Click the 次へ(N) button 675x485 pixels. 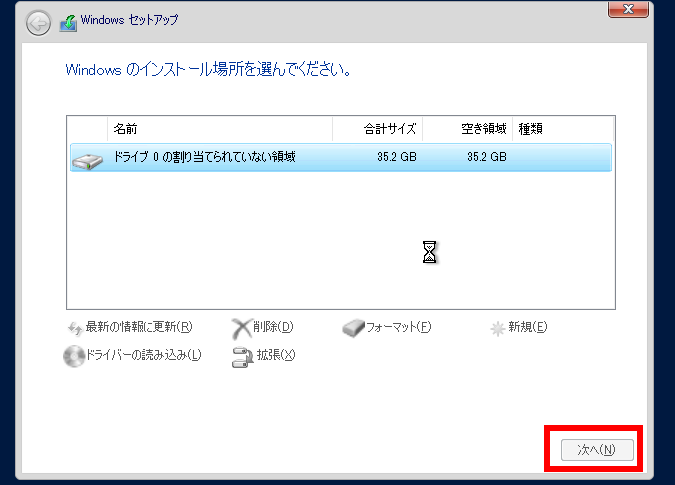[x=597, y=450]
